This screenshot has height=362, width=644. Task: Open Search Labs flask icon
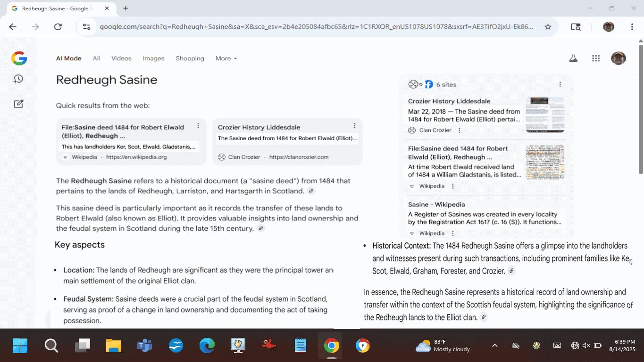573,59
